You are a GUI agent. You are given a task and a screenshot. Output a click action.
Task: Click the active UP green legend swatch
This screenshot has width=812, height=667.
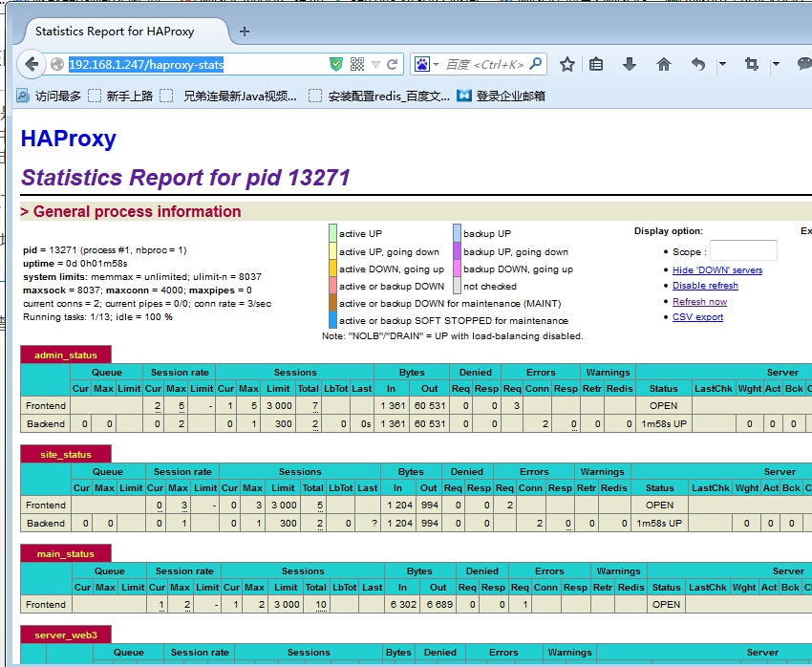tap(331, 233)
